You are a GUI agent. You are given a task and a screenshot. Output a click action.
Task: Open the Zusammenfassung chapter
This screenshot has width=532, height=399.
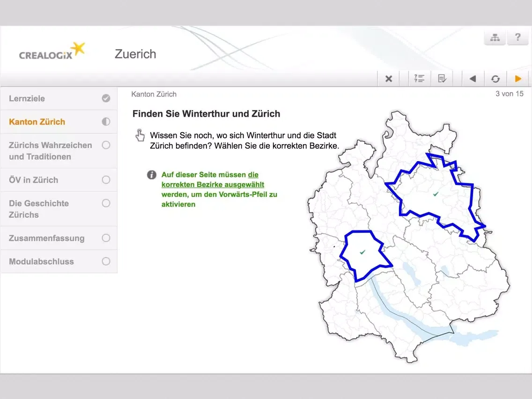[59, 238]
